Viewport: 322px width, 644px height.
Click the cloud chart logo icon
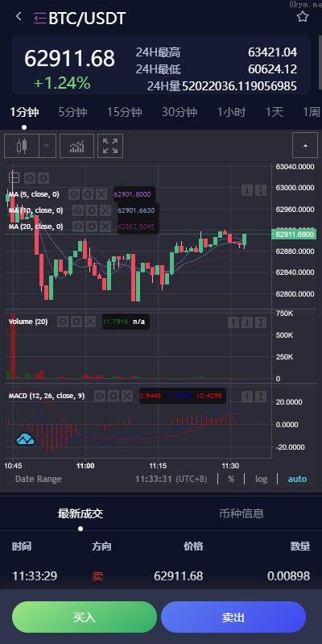25,439
